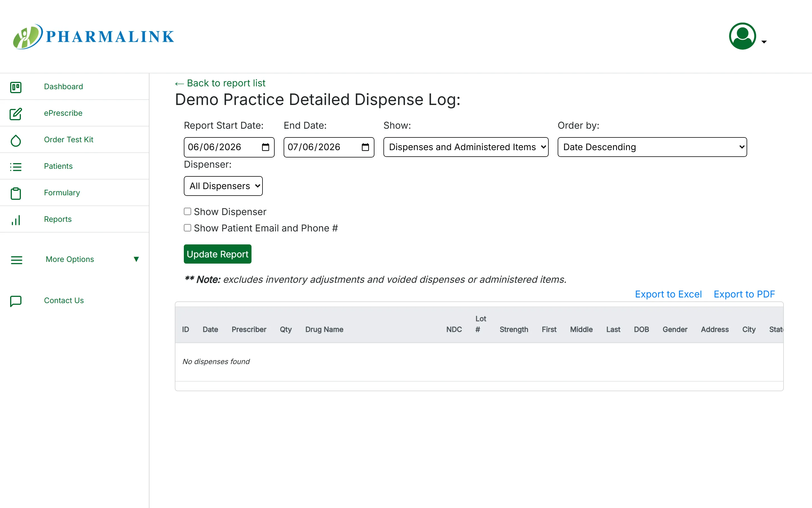Enable the Show Dispenser checkbox
The height and width of the screenshot is (508, 812).
pos(187,211)
